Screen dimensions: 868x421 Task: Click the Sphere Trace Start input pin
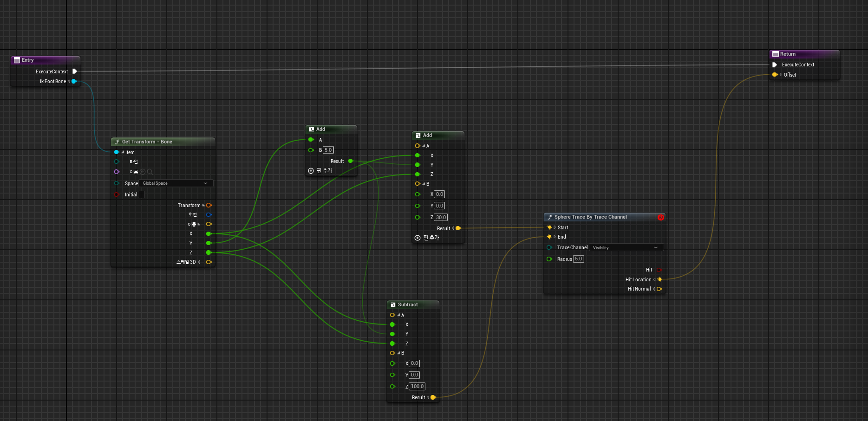click(549, 227)
